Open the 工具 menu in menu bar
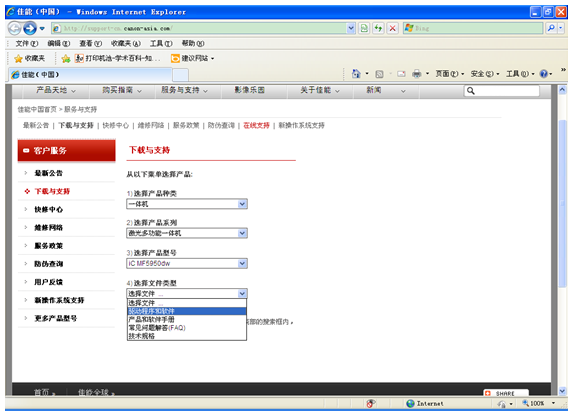Image resolution: width=575 pixels, height=417 pixels. (x=161, y=44)
